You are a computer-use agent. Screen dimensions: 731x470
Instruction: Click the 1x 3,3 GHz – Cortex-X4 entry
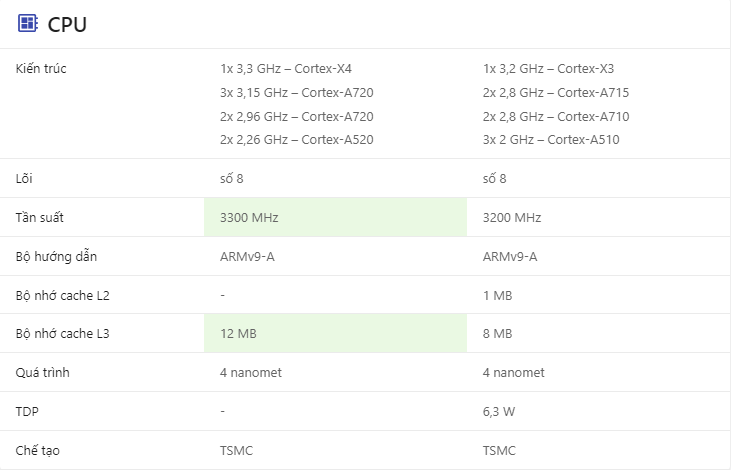pos(286,69)
